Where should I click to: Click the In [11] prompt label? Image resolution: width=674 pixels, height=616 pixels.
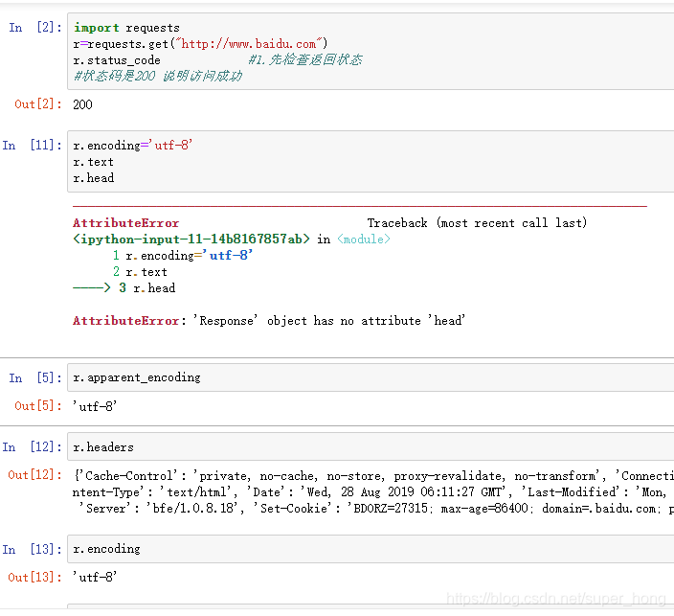33,146
